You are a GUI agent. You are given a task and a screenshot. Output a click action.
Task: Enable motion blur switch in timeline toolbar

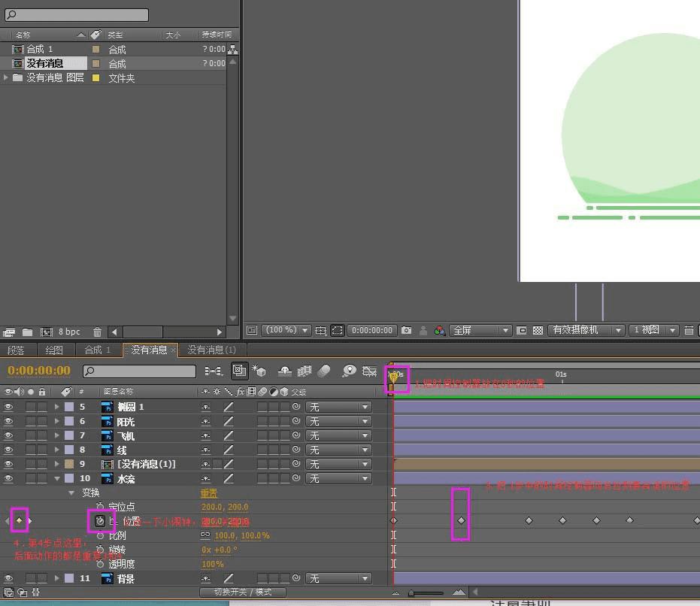click(x=324, y=371)
